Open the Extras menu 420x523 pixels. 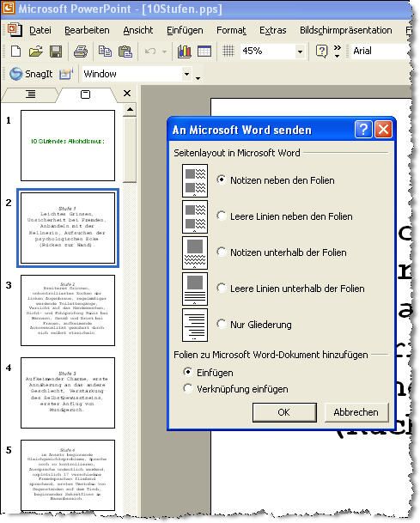273,30
